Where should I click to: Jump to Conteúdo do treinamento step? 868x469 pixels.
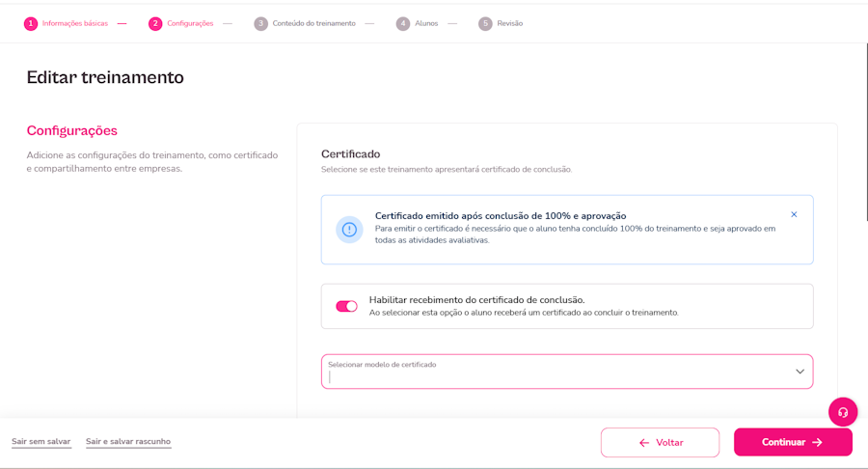click(x=313, y=23)
